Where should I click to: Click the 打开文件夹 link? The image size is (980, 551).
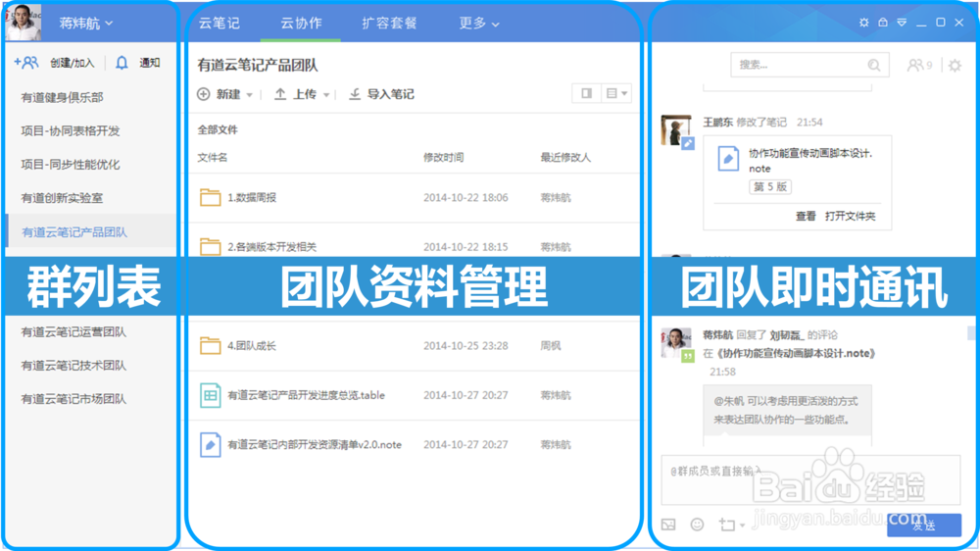point(850,216)
